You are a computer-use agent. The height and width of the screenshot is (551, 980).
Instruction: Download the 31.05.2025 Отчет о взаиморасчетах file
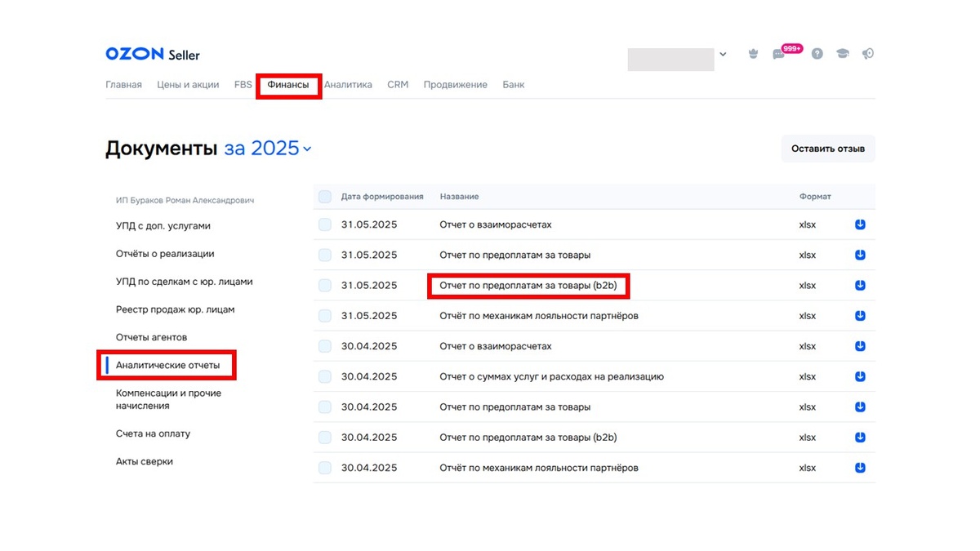tap(860, 224)
